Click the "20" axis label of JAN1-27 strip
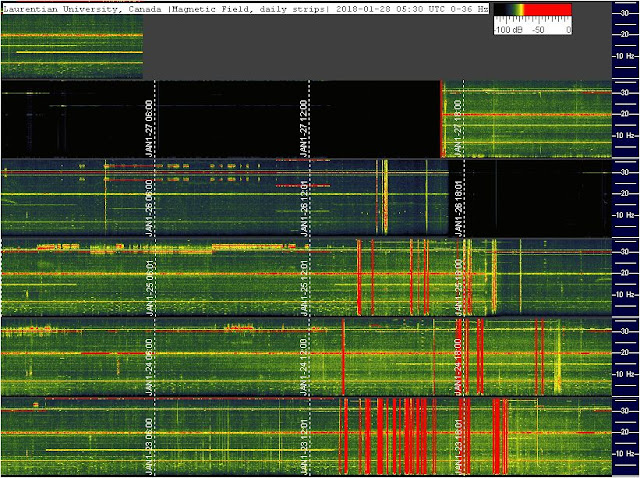640x478 pixels. click(x=624, y=114)
